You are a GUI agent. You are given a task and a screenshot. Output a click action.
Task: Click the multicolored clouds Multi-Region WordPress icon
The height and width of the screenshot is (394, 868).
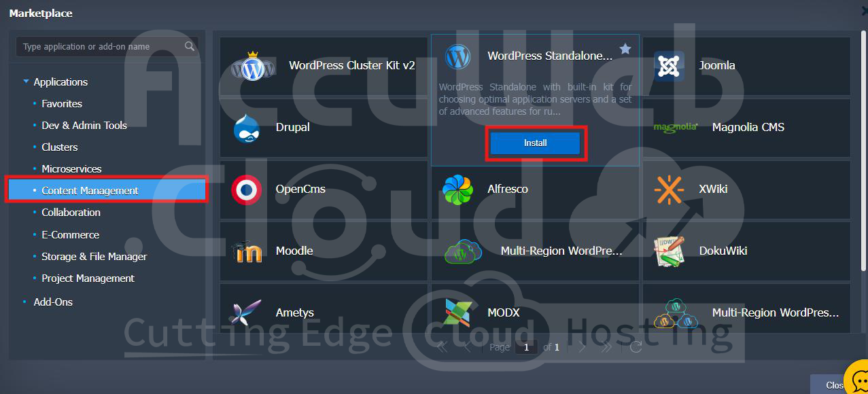675,313
